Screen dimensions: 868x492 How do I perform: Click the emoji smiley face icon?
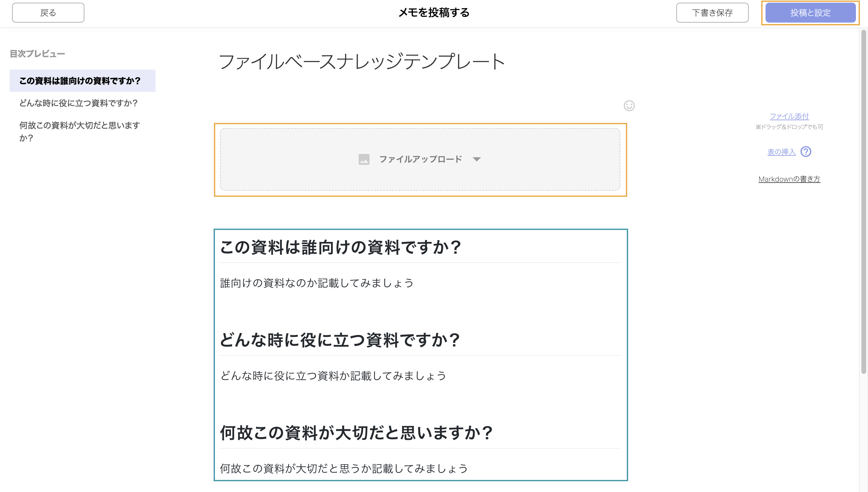(x=629, y=106)
